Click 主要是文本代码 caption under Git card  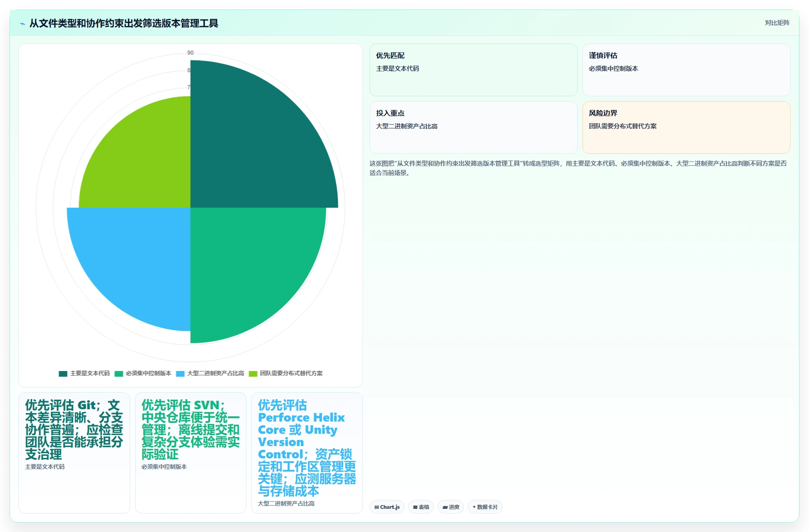tap(45, 467)
